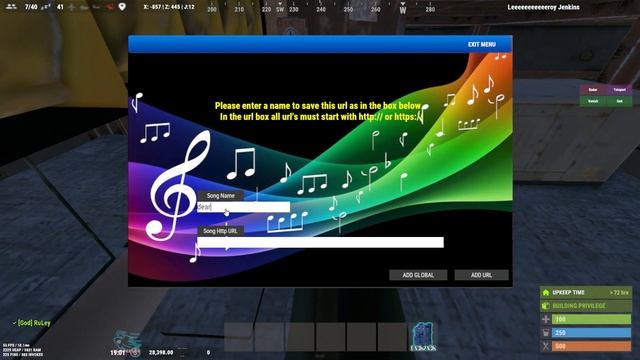Click the UPKEEP TIME status row
640x360 pixels.
[586, 292]
